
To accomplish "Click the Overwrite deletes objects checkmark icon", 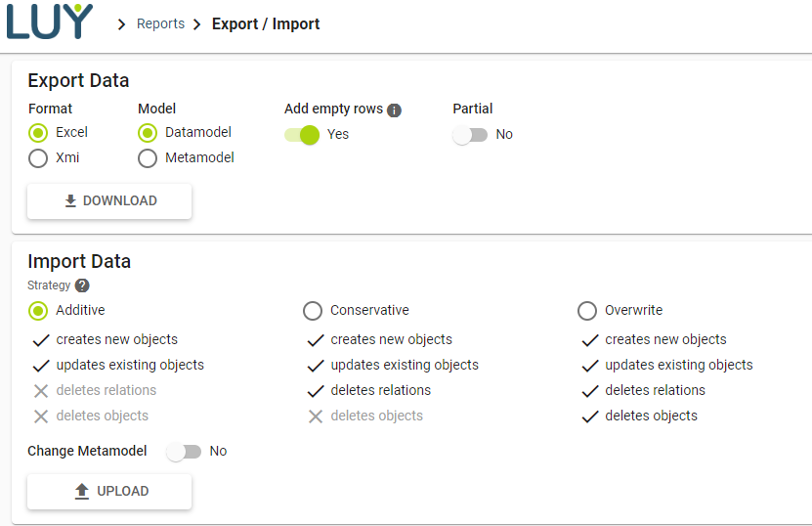I will click(x=589, y=416).
